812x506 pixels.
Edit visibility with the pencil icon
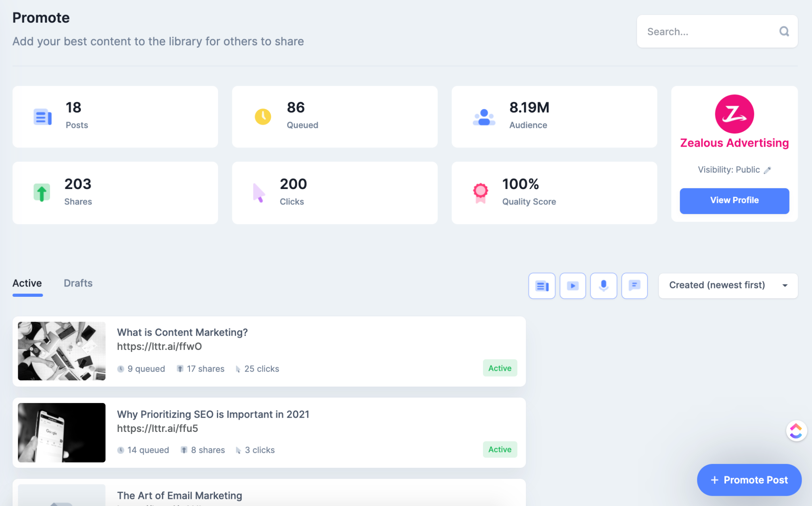(x=768, y=170)
